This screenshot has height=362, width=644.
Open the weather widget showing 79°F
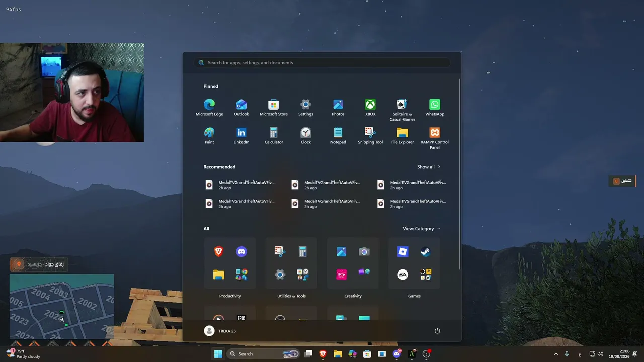tap(23, 354)
